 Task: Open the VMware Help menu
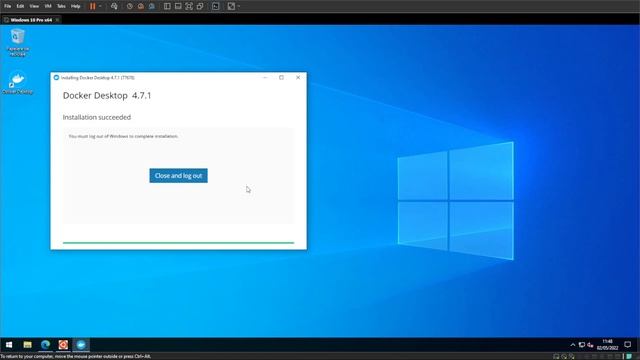(x=76, y=6)
